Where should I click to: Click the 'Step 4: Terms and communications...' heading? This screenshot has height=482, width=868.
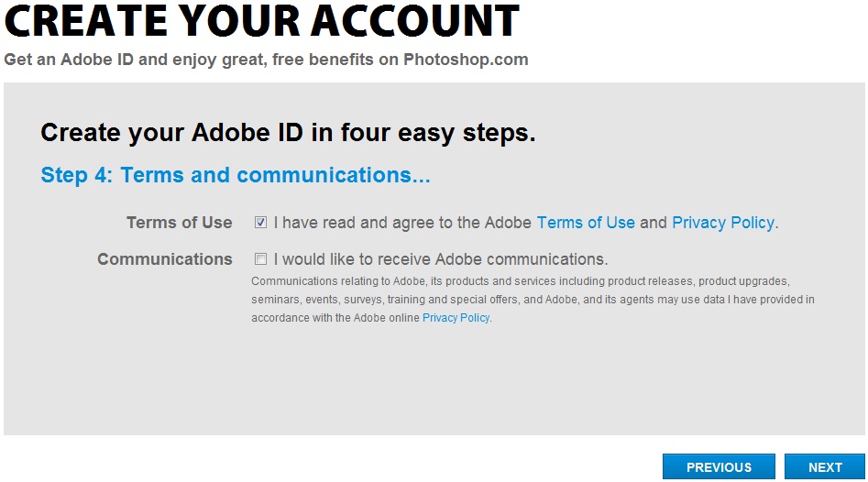236,175
